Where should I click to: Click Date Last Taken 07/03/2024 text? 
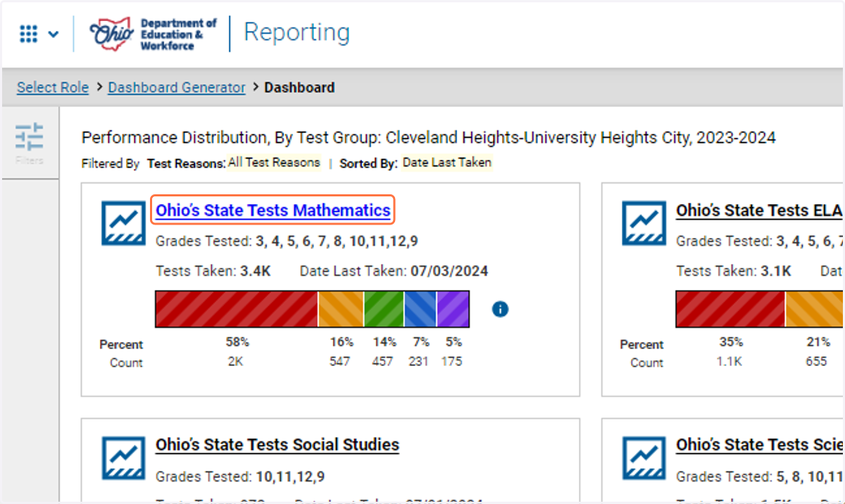click(394, 271)
